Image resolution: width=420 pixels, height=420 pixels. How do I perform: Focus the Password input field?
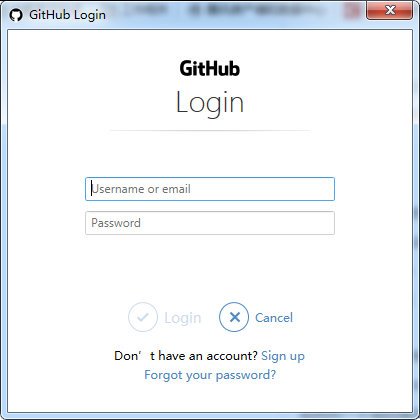click(x=210, y=223)
